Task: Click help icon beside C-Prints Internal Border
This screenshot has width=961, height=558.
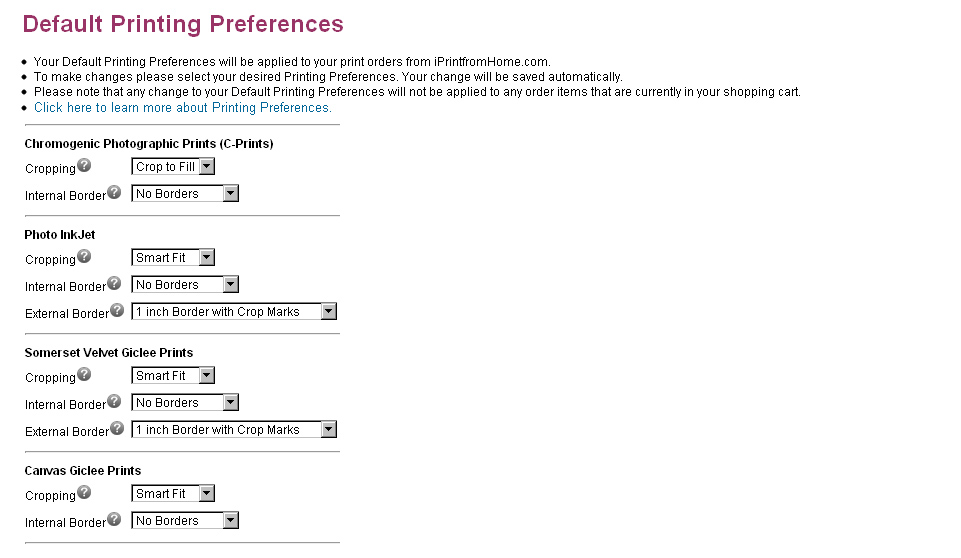Action: point(114,192)
